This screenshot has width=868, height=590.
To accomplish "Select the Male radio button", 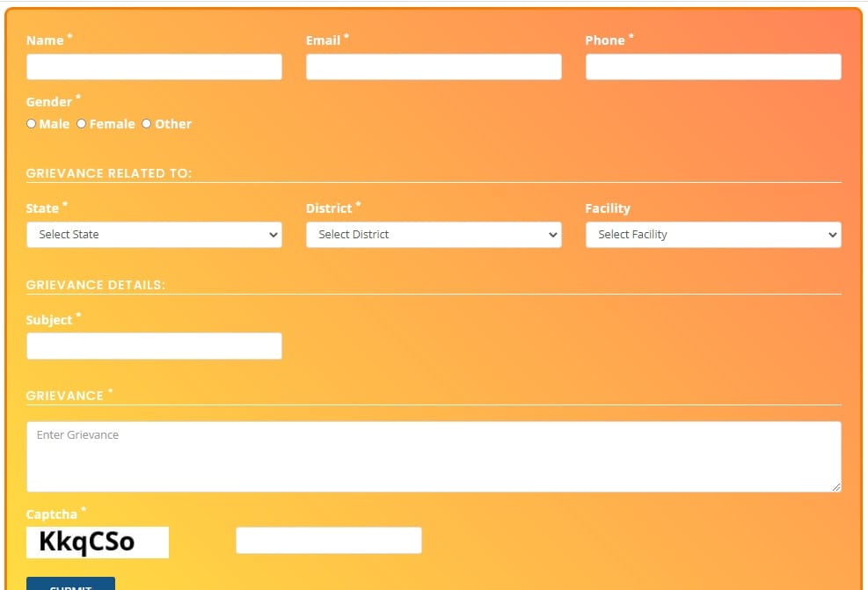I will pyautogui.click(x=32, y=124).
